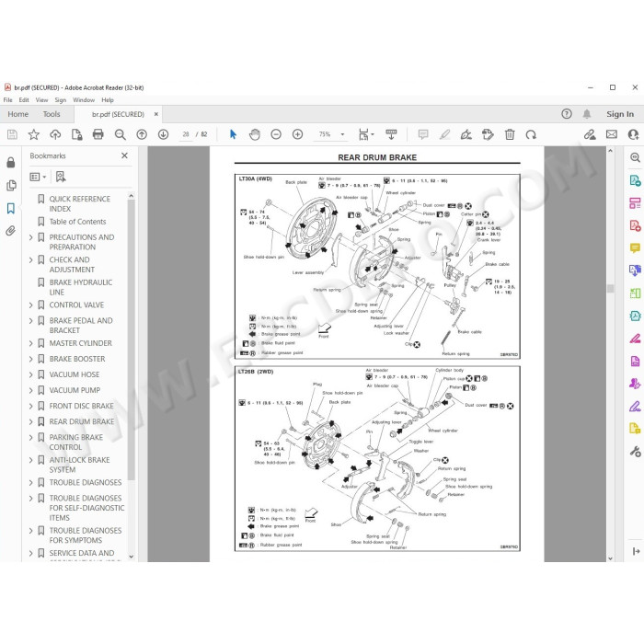This screenshot has height=644, width=644.
Task: Expand the CHECK AND ADJUSTMENT bookmark
Action: point(30,260)
